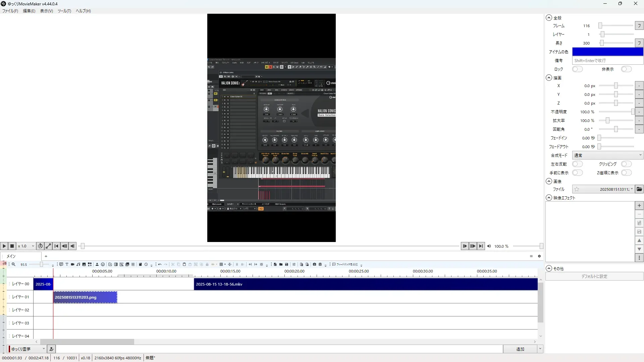Open the ファイル(F) menu
The height and width of the screenshot is (362, 644).
pyautogui.click(x=10, y=11)
